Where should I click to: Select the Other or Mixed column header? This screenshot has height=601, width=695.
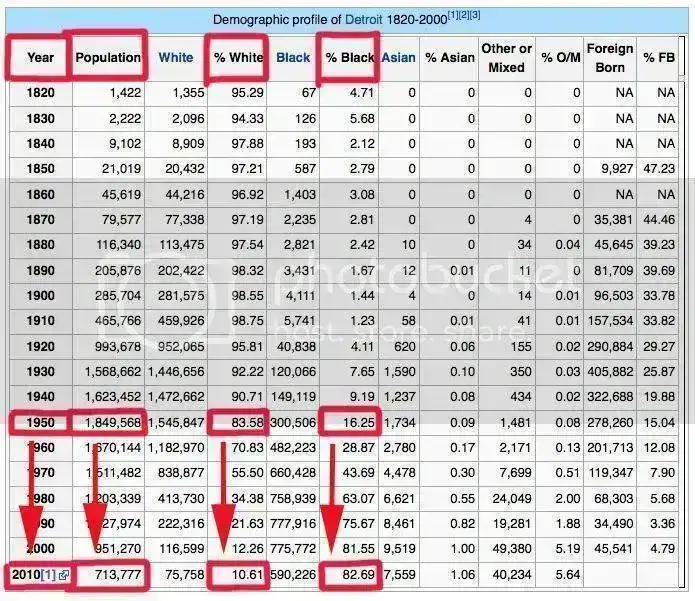pos(506,58)
